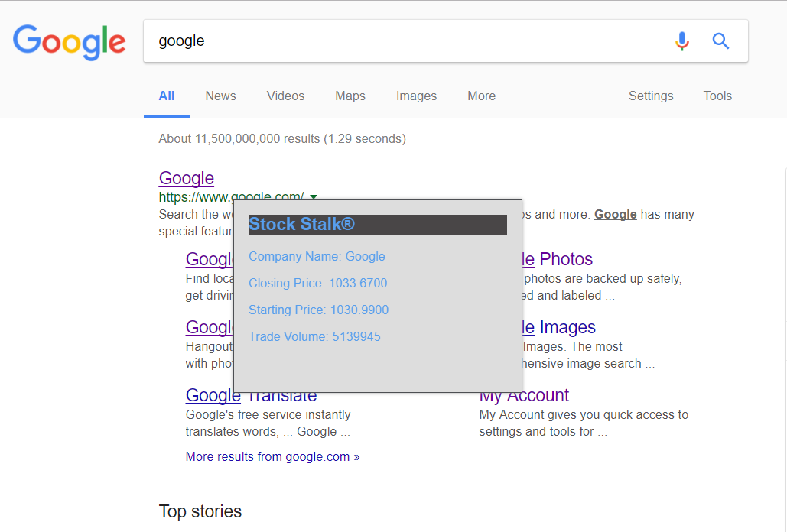
Task: Switch to the News tab
Action: click(220, 96)
